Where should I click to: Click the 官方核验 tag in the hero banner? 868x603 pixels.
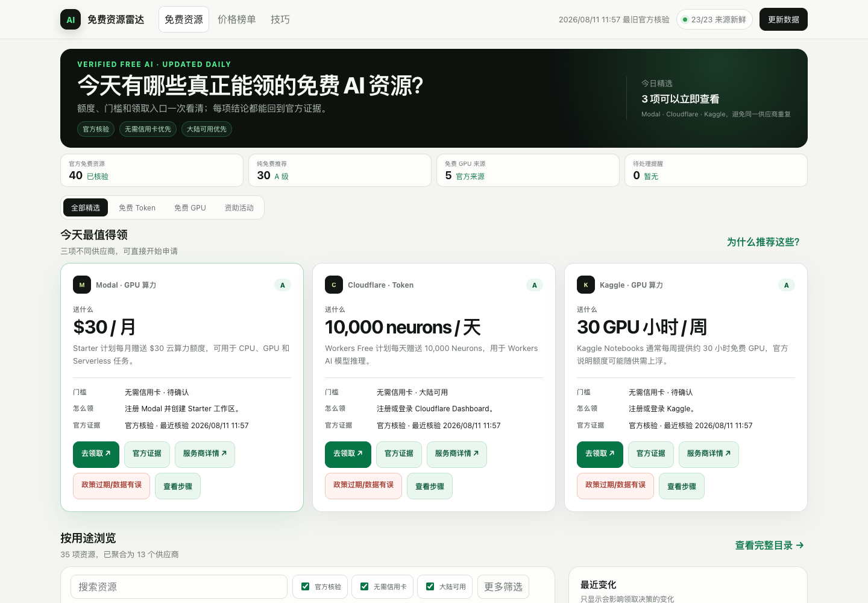(96, 129)
